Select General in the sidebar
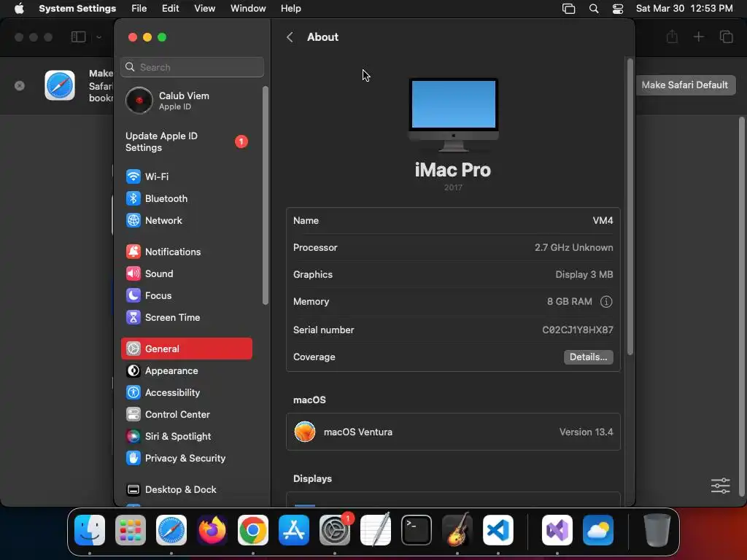747x560 pixels. 186,349
